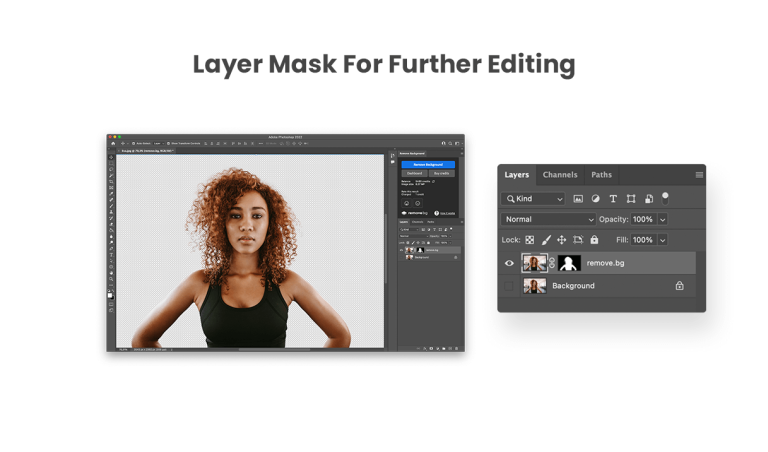This screenshot has height=452, width=768.
Task: Click the adjustment layer filter icon
Action: click(596, 199)
